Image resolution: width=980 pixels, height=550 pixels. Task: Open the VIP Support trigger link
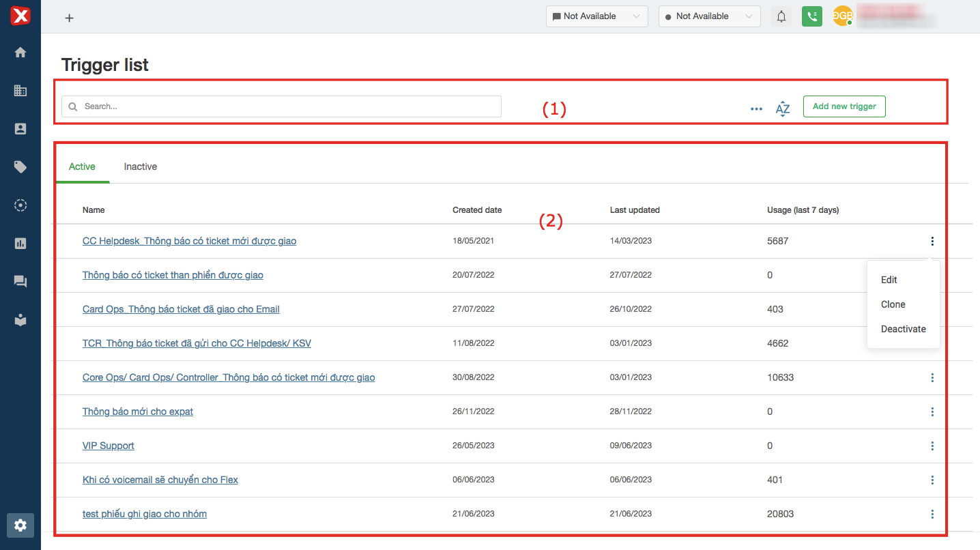tap(109, 446)
